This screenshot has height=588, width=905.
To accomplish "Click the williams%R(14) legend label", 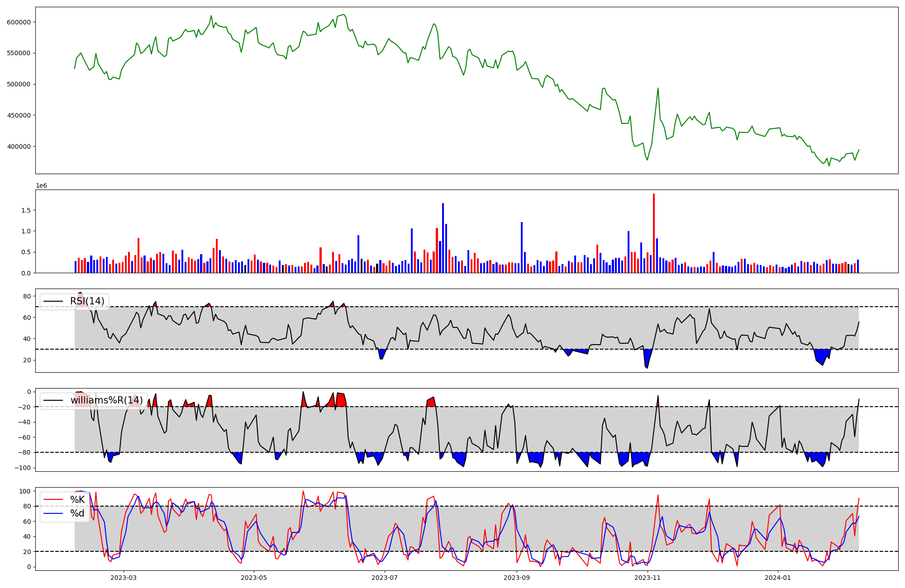I will click(106, 400).
